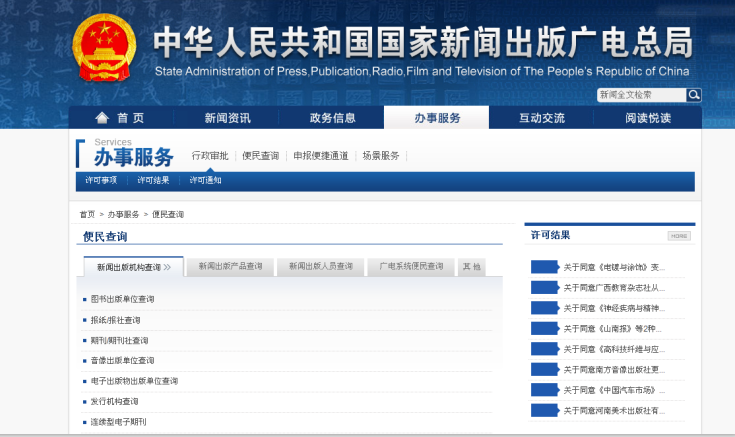Click the national emblem logo
This screenshot has width=735, height=437.
[104, 48]
